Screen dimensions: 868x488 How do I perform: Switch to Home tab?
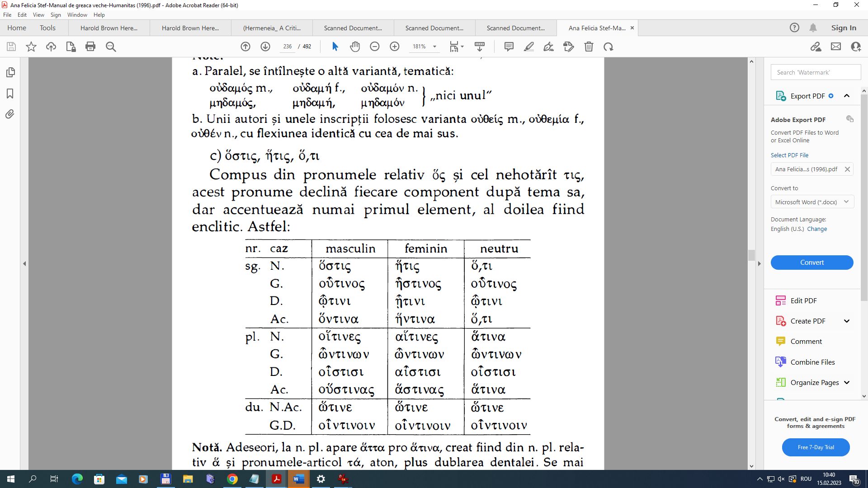pos(17,28)
